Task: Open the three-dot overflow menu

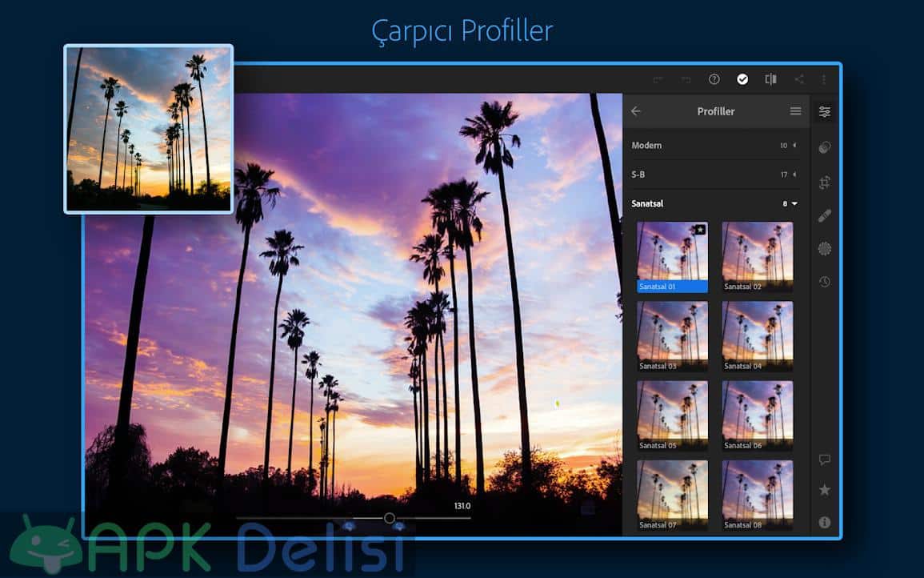Action: click(x=823, y=79)
